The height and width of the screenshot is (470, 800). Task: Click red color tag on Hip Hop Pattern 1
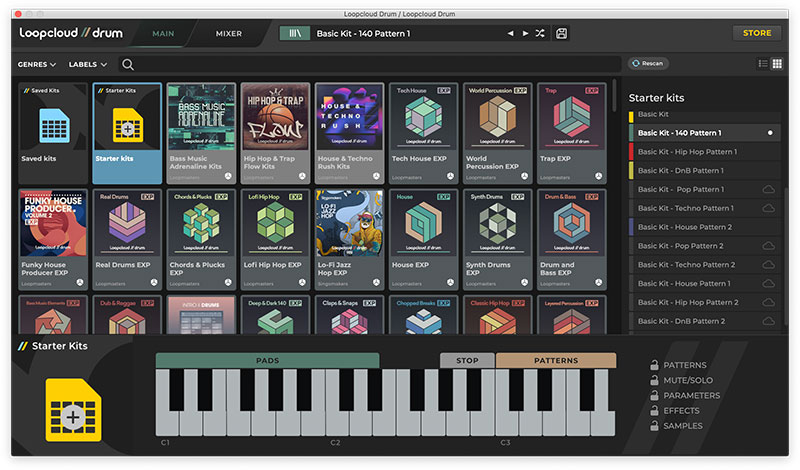631,152
